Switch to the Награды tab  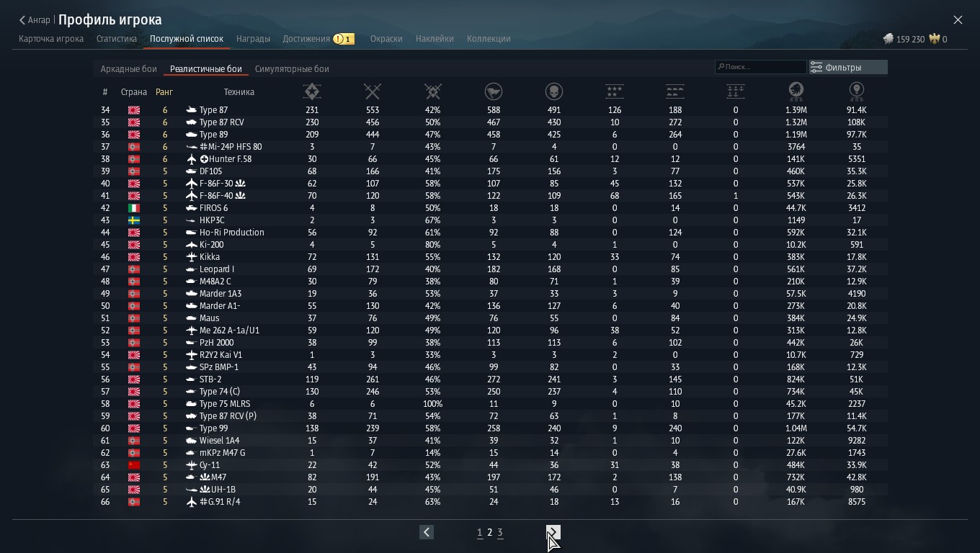(x=254, y=39)
